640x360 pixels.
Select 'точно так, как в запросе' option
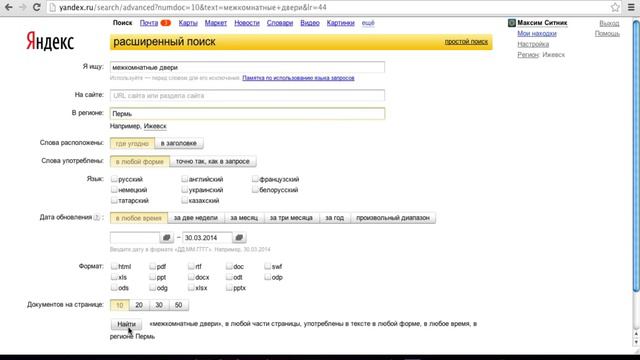213,161
